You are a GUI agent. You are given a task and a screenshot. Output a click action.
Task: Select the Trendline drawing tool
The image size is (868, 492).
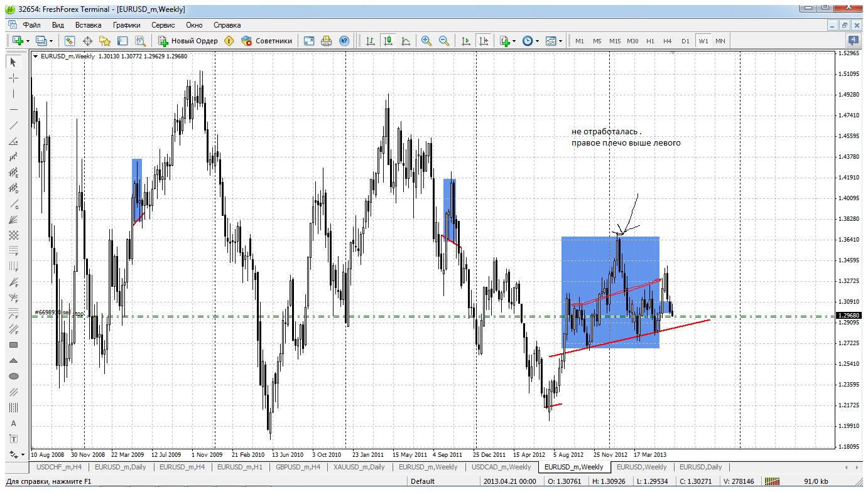(13, 125)
